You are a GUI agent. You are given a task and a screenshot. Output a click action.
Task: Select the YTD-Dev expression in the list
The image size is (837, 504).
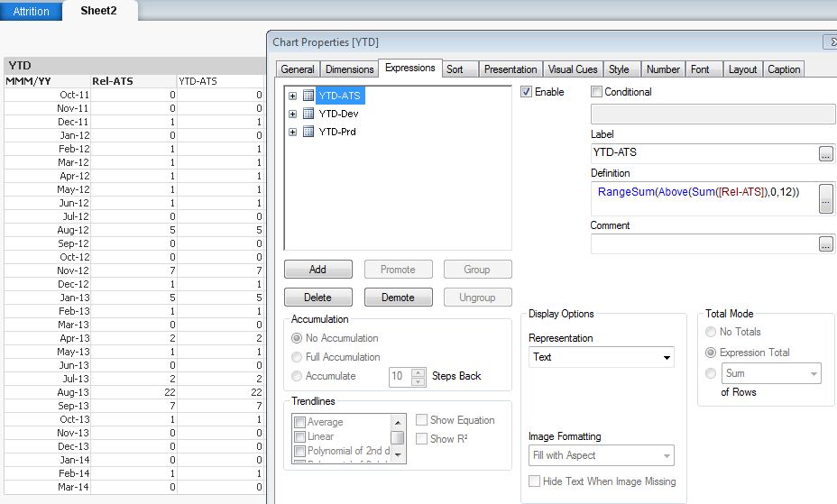tap(338, 114)
